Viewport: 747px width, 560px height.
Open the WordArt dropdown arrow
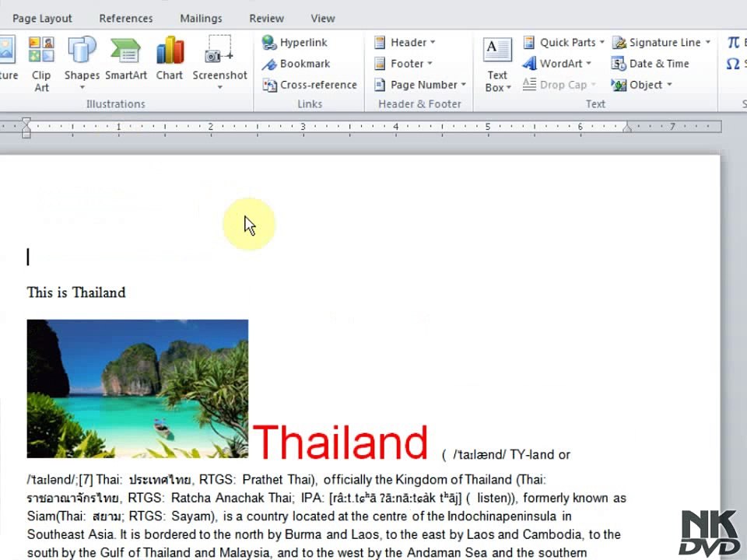(x=589, y=63)
